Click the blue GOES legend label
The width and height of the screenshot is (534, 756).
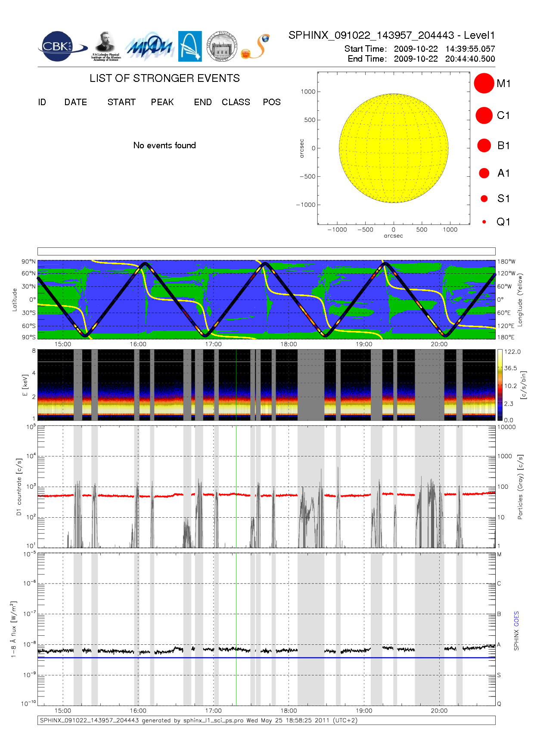516,619
